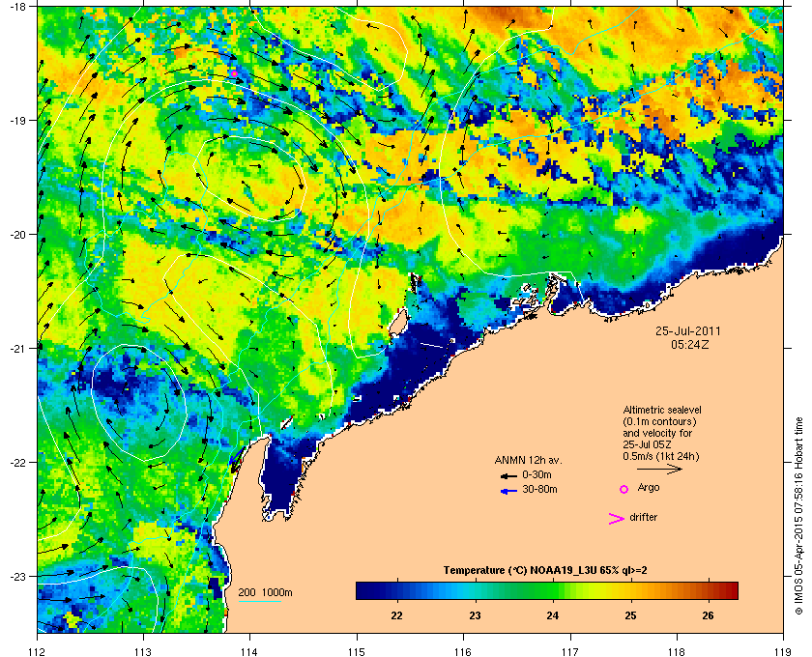
Task: Click the magenta Argo circle in legend
Action: tap(624, 489)
